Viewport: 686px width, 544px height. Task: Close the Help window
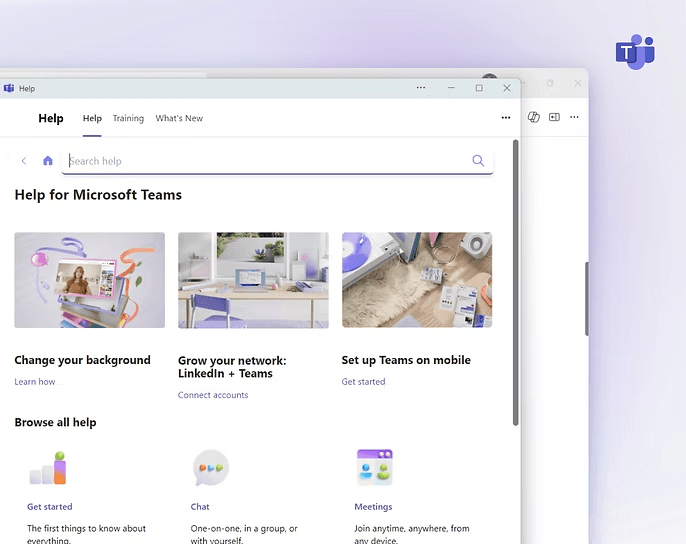coord(507,88)
